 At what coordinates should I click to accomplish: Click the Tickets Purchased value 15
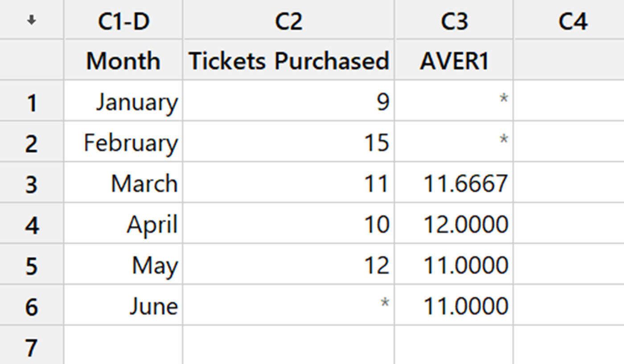288,142
